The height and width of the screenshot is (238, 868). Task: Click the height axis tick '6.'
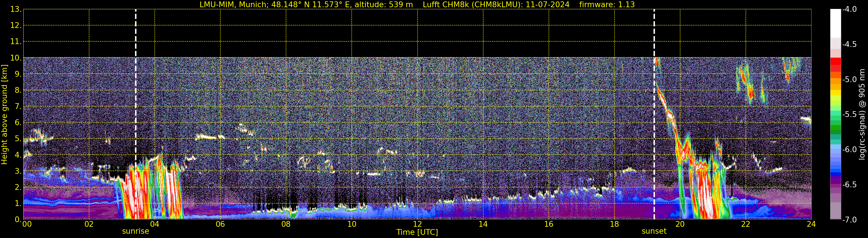pos(18,123)
